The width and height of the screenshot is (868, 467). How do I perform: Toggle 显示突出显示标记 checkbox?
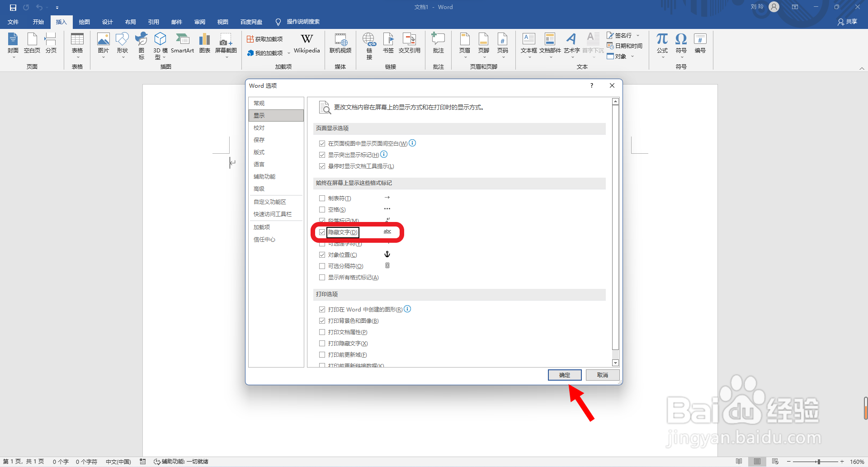tap(322, 155)
